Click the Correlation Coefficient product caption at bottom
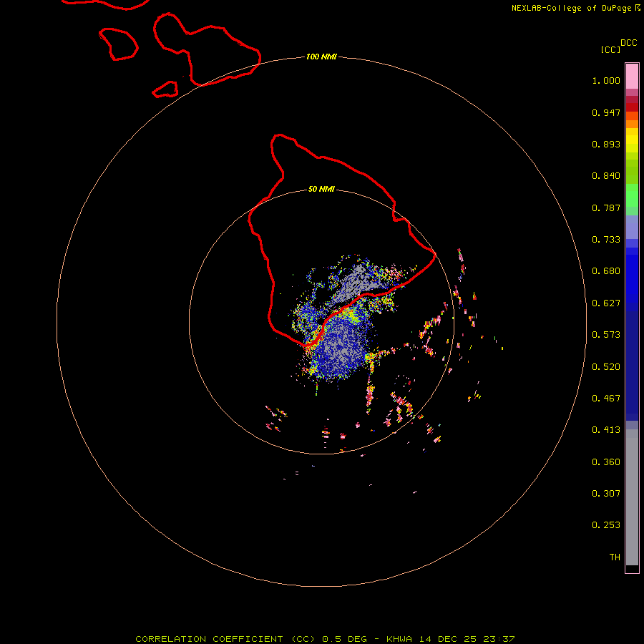 click(x=325, y=639)
